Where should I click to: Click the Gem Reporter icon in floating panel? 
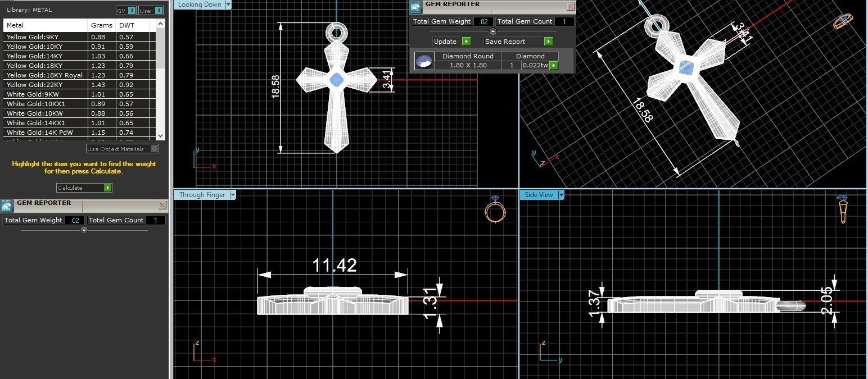[x=415, y=7]
